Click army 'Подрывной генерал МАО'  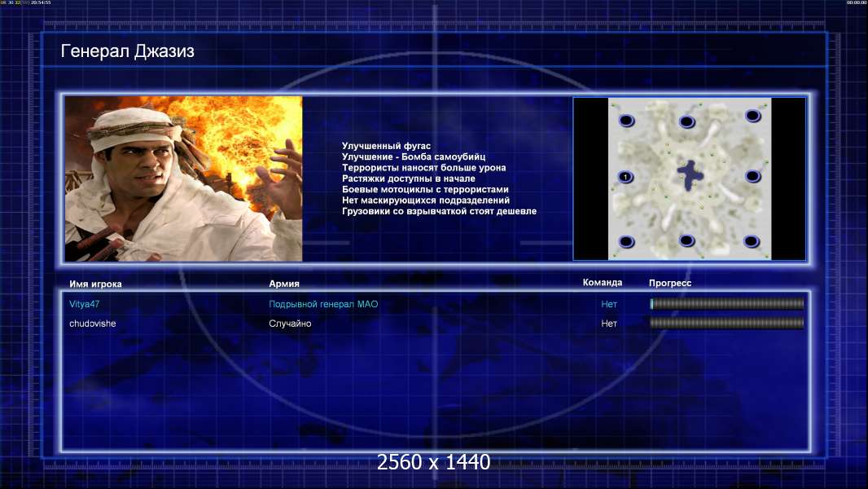click(x=323, y=304)
